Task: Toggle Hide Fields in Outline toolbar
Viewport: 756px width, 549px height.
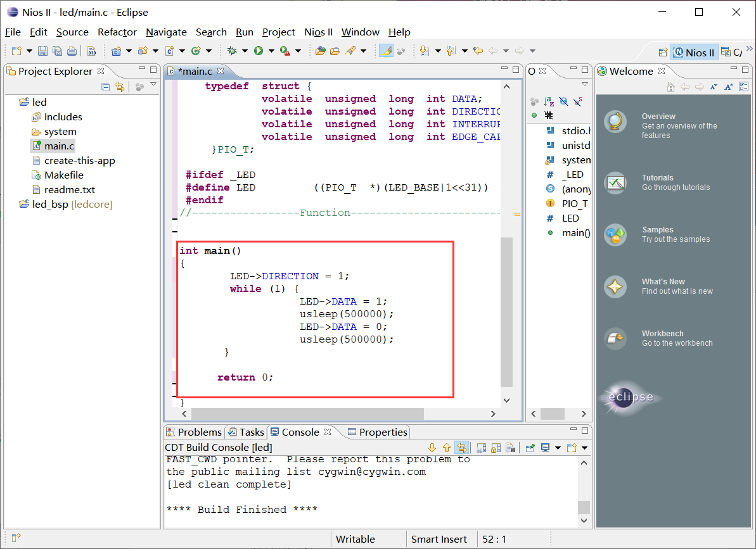Action: 563,101
